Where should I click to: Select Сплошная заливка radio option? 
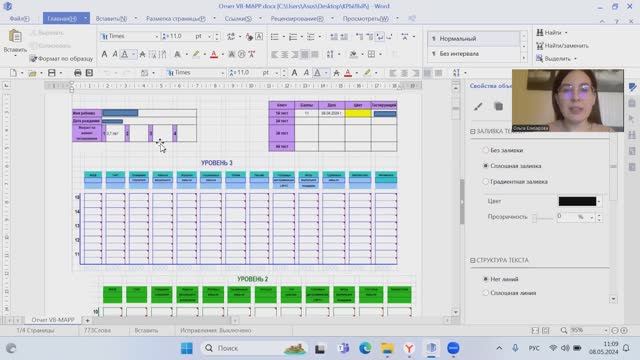click(x=485, y=166)
